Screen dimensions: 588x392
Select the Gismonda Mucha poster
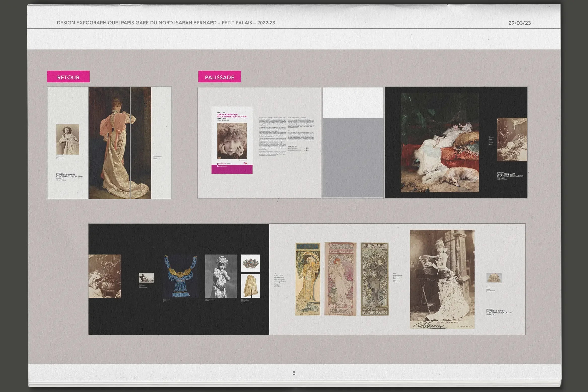pyautogui.click(x=308, y=279)
